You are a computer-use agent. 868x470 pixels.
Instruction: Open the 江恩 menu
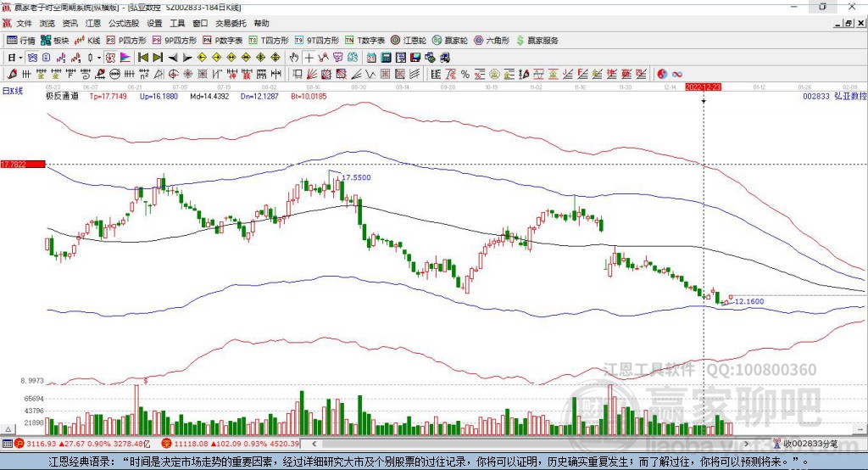coord(93,24)
